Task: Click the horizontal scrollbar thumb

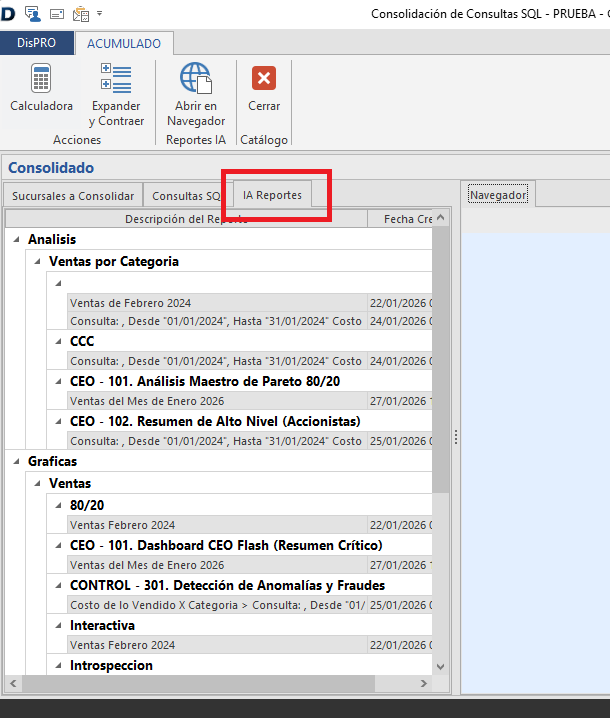Action: 198,683
